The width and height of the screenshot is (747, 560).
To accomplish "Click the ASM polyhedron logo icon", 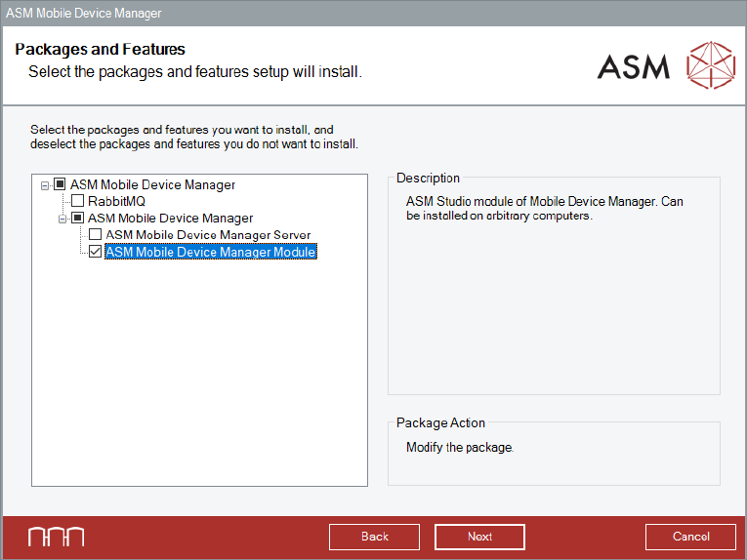I will pos(711,65).
